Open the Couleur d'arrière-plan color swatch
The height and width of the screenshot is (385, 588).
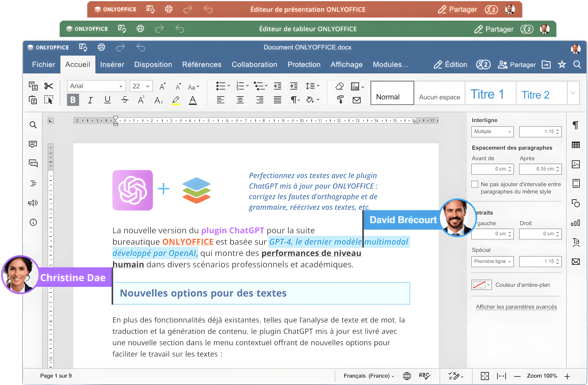pos(481,285)
